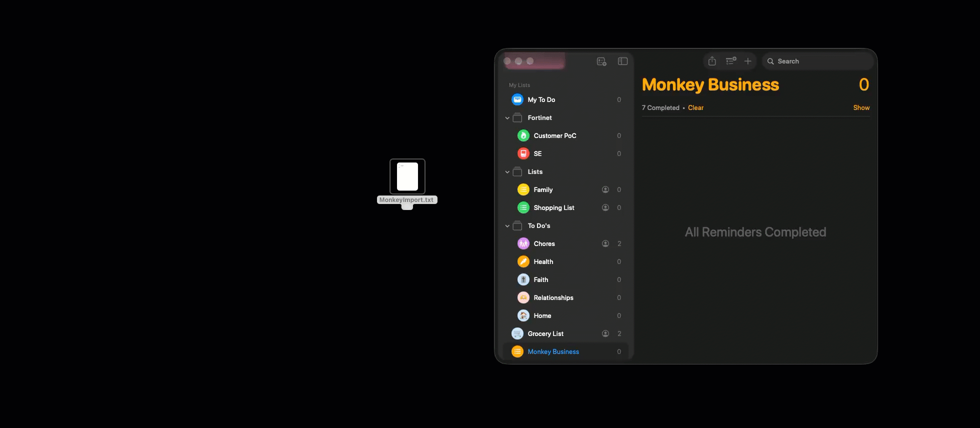Viewport: 980px width, 428px height.
Task: Click the new list template icon in sidebar
Action: tap(601, 61)
